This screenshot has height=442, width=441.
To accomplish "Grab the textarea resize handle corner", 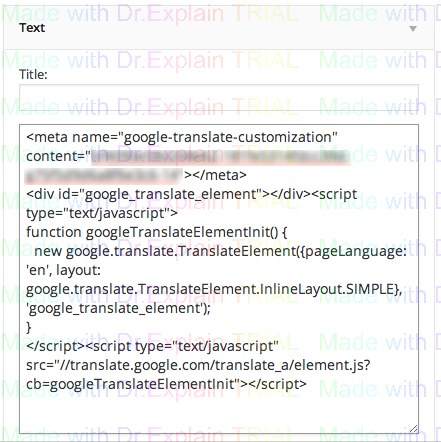I will (x=414, y=429).
